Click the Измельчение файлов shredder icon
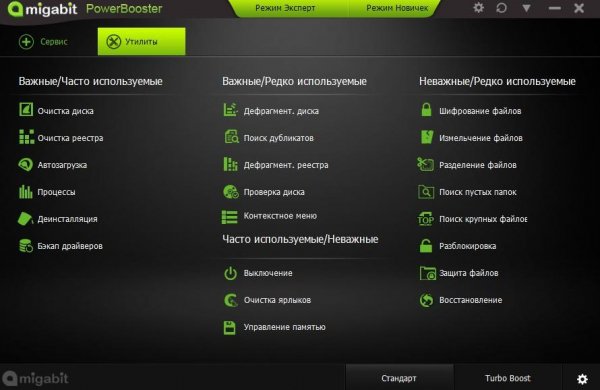600x390 pixels. point(427,137)
